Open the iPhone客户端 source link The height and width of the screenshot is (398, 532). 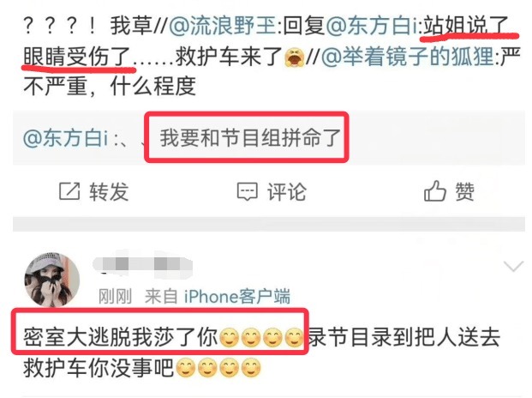pos(237,296)
